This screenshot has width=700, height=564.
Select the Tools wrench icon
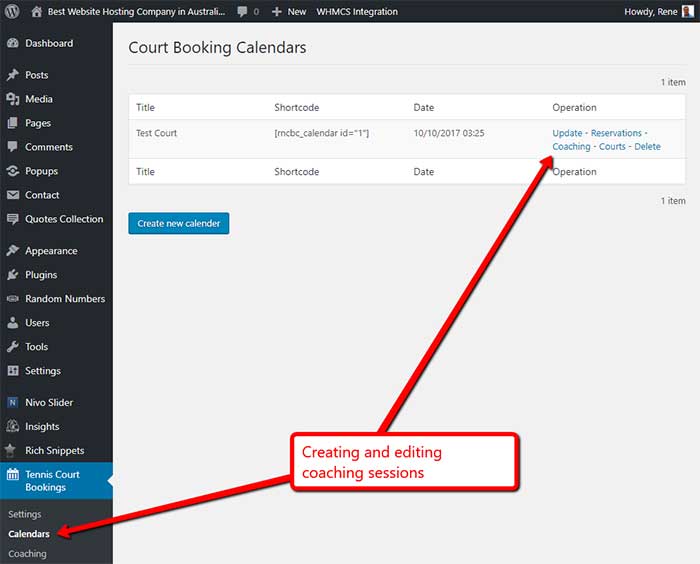click(x=13, y=347)
